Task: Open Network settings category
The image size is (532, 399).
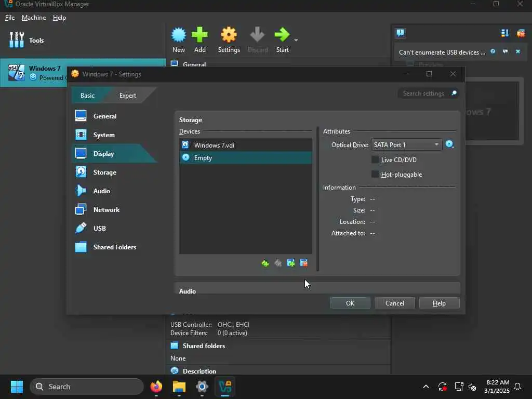Action: coord(114,209)
